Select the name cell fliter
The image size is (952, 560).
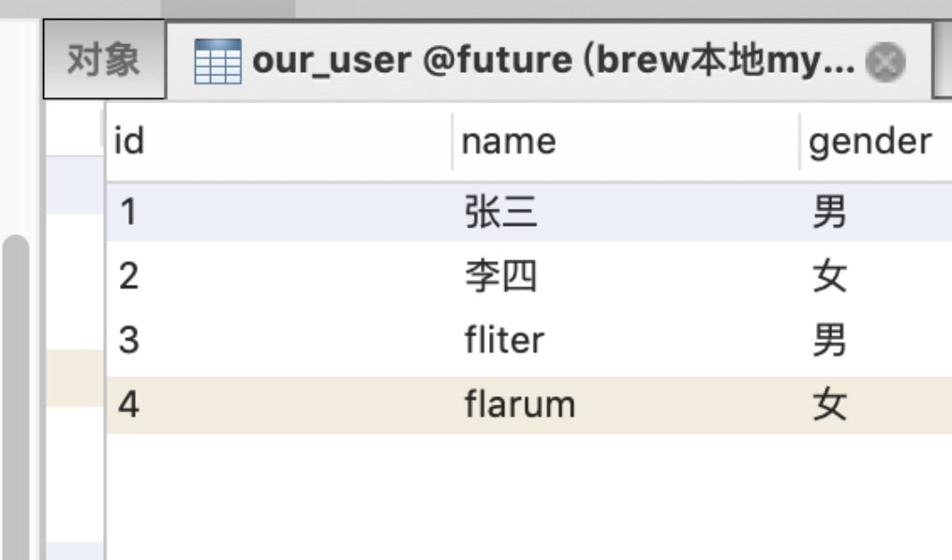pos(504,340)
